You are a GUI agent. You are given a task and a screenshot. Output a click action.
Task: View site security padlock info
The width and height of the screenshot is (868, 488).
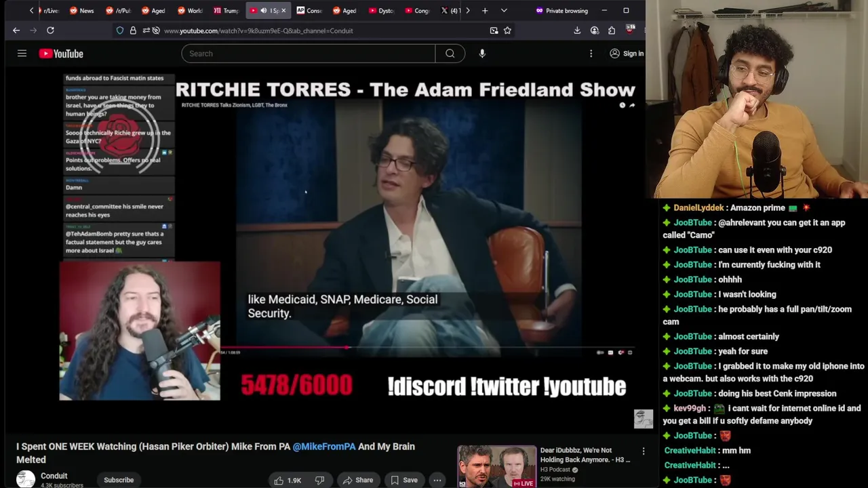coord(133,30)
